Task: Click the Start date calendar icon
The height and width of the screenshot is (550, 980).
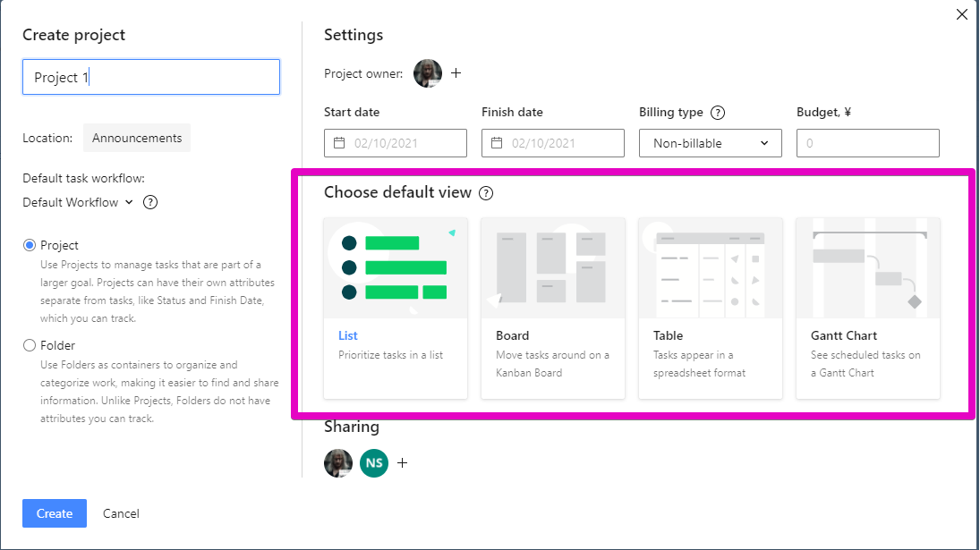Action: pyautogui.click(x=339, y=143)
